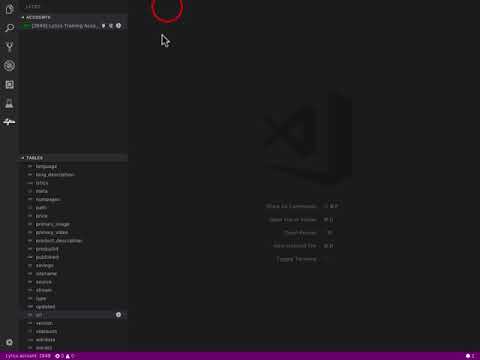Select the price field

coord(42,216)
